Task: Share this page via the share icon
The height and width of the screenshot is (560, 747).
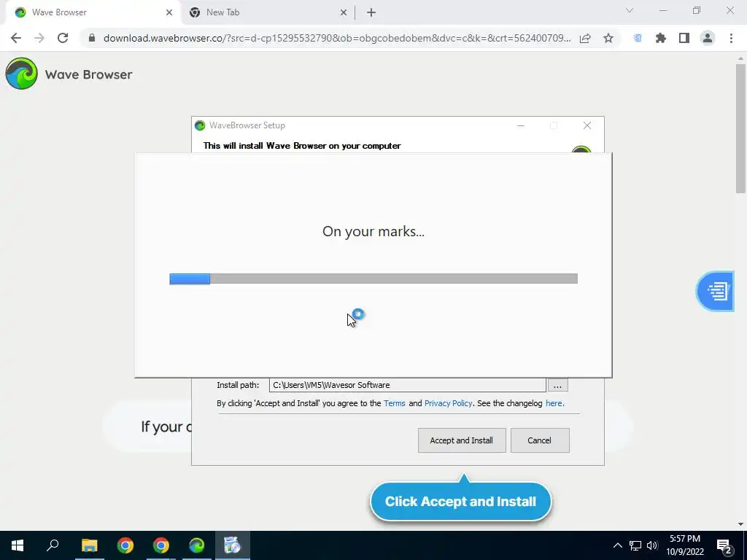Action: click(x=585, y=38)
